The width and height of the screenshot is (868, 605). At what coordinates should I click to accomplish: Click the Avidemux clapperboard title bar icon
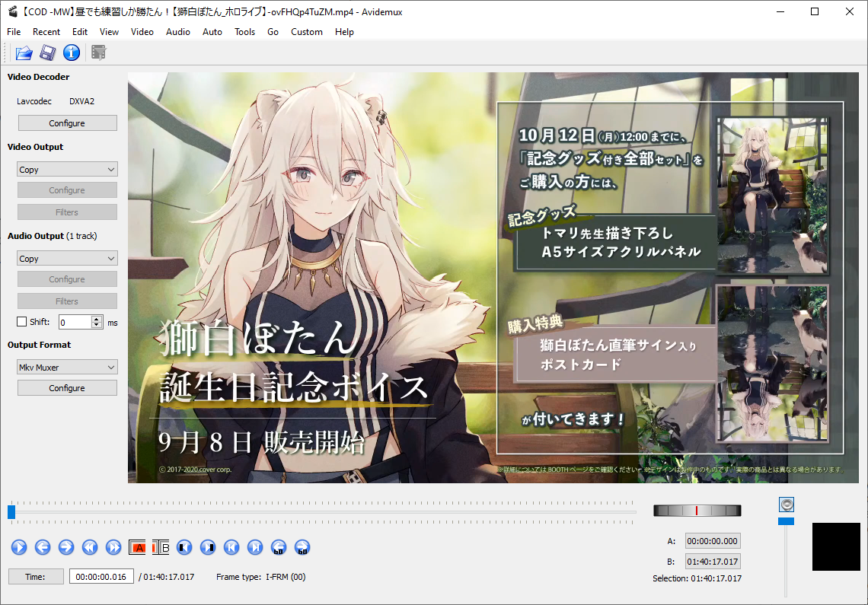13,11
